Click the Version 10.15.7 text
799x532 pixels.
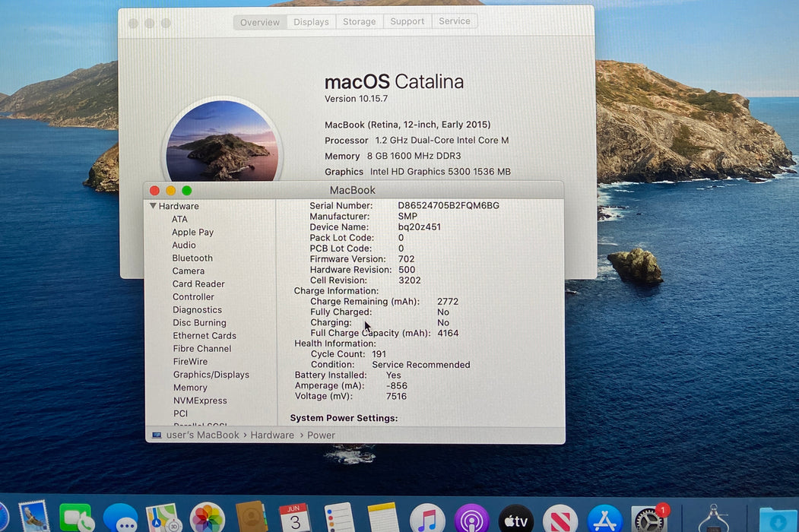[x=357, y=99]
